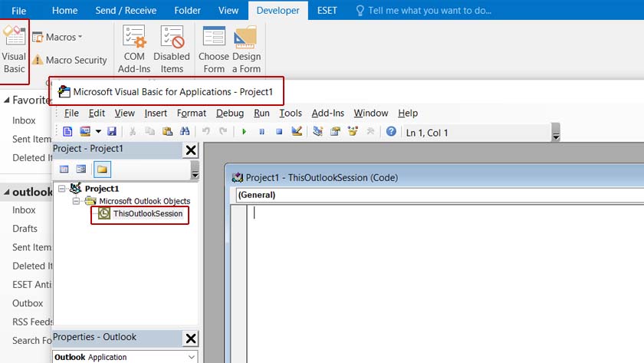Open the Window menu
The width and height of the screenshot is (644, 363).
pos(371,113)
